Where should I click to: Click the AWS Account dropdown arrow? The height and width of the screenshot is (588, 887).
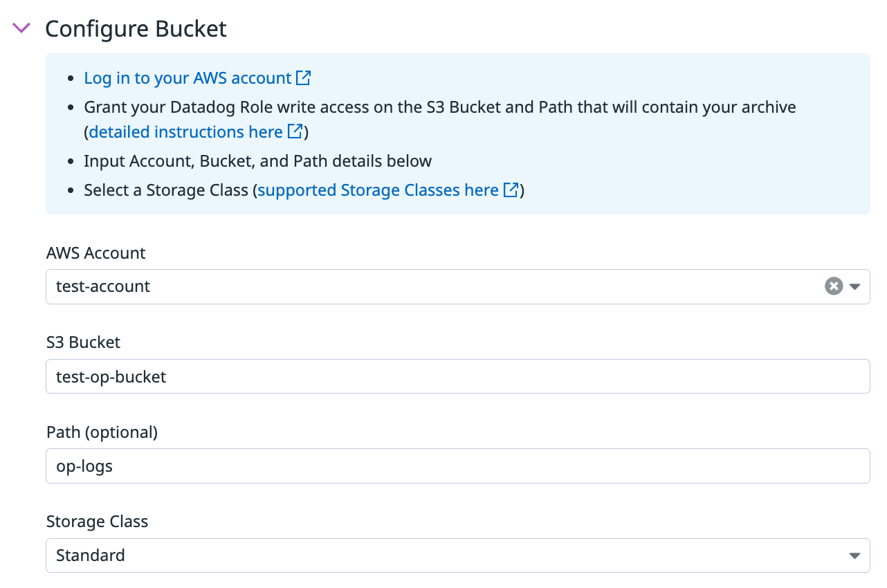[855, 286]
